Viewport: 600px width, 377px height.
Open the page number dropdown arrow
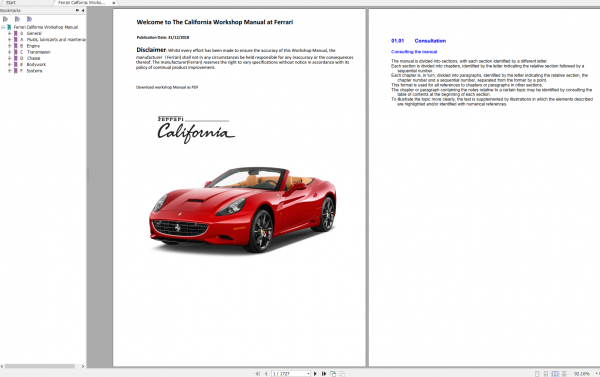(x=308, y=374)
